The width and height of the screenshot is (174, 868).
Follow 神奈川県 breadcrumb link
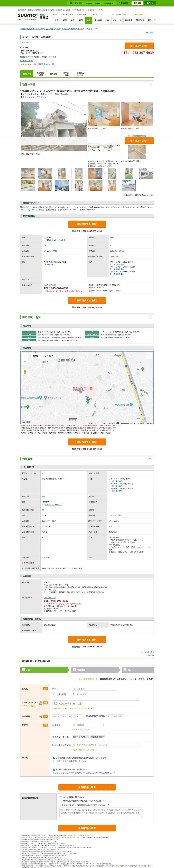(x=65, y=29)
